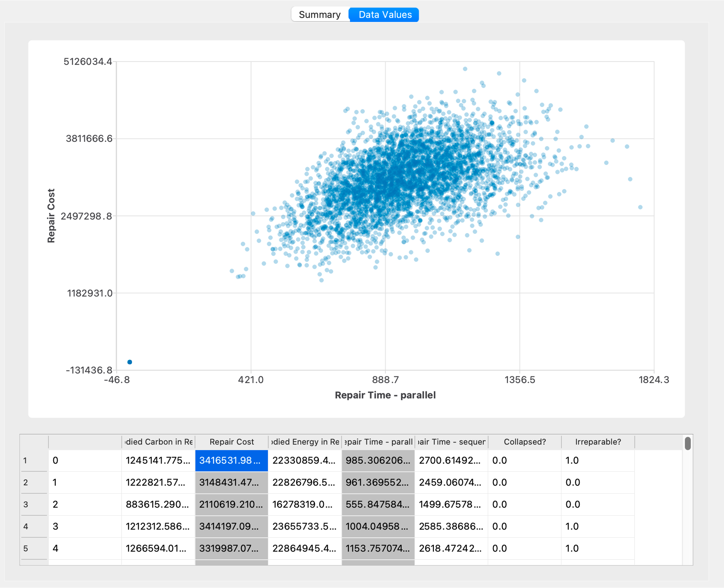The image size is (724, 588).
Task: Select energy cell 16278319.0
Action: tap(305, 504)
